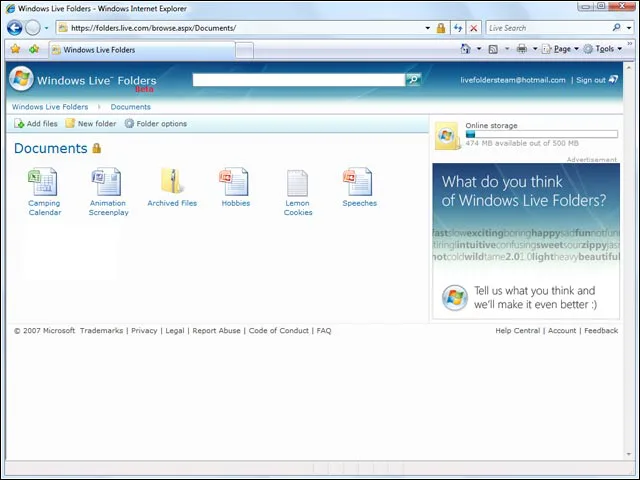Expand the Feeds dropdown arrow

(507, 49)
